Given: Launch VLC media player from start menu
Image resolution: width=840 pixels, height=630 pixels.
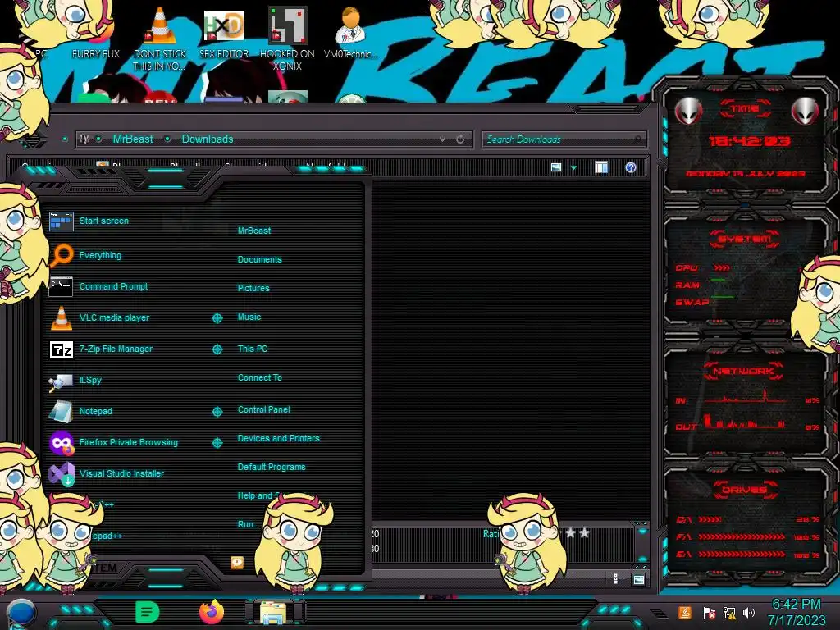Looking at the screenshot, I should click(99, 317).
